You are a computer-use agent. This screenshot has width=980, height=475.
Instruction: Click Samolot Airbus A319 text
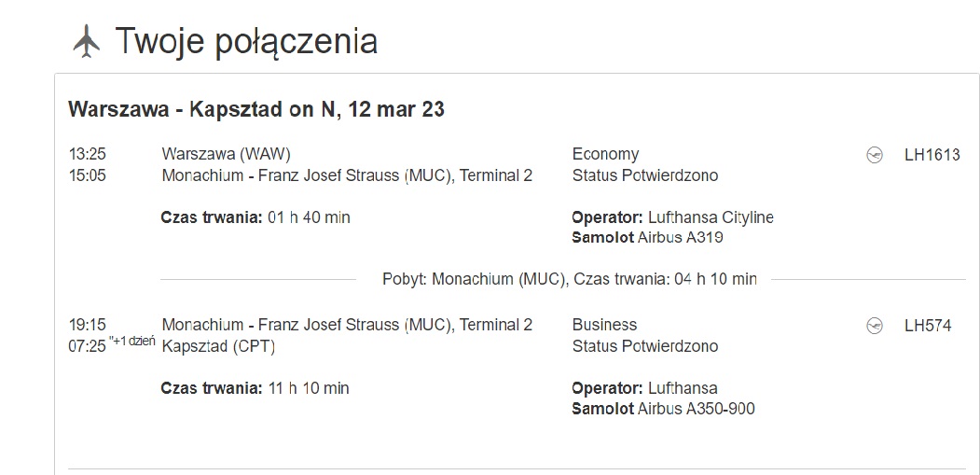pyautogui.click(x=647, y=238)
